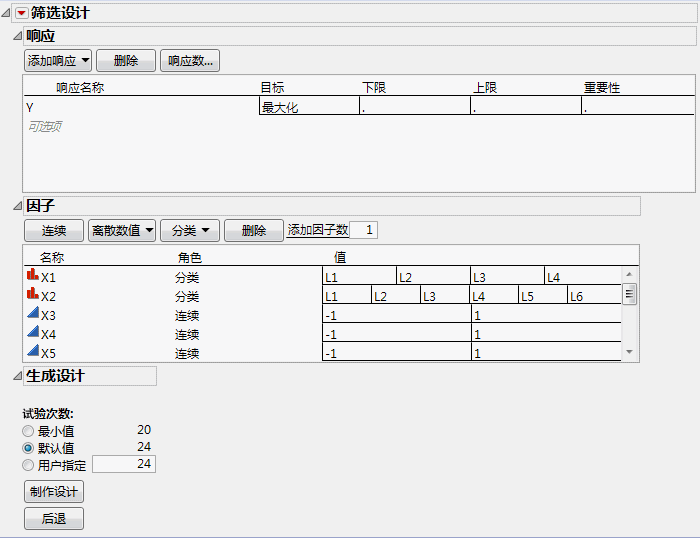Select the 用户指定 radio button
This screenshot has height=538, width=700.
tap(28, 465)
